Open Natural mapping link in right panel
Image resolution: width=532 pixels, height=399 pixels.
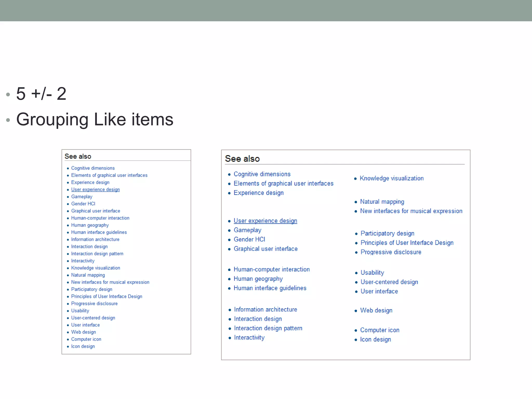coord(382,202)
